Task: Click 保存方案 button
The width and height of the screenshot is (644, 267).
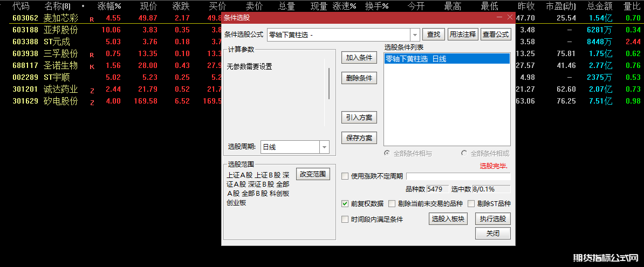Action: point(359,138)
